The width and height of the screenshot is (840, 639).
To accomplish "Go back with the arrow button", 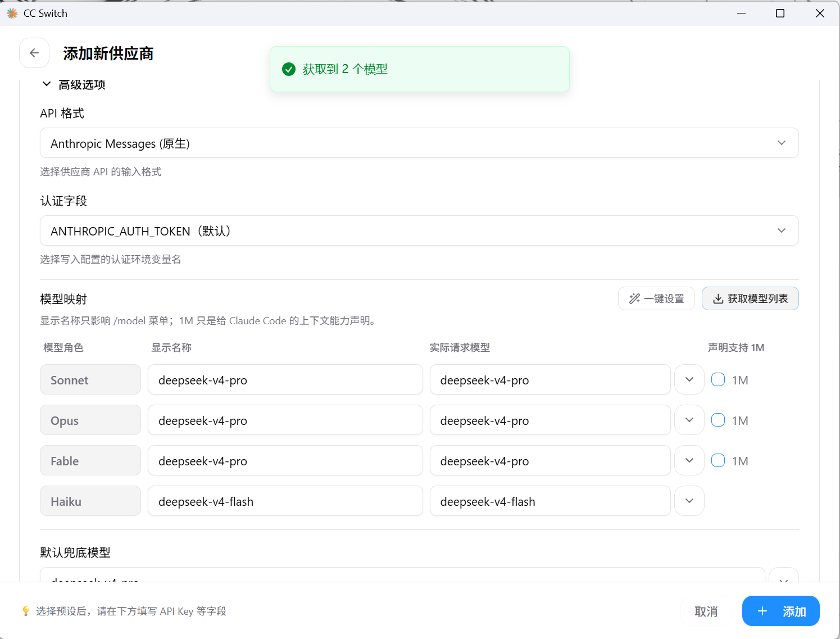I will coord(34,53).
